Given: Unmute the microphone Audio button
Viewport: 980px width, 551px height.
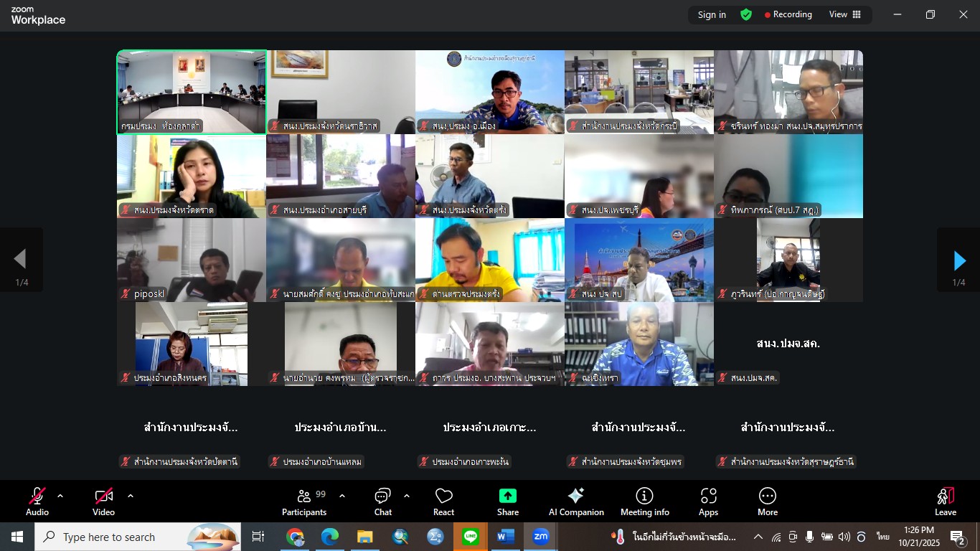Looking at the screenshot, I should tap(37, 496).
